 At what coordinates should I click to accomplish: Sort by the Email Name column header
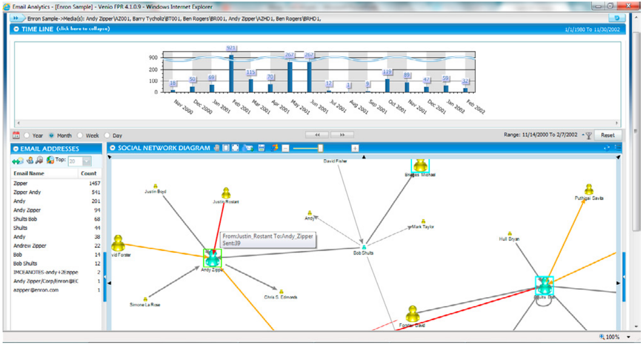pyautogui.click(x=45, y=173)
